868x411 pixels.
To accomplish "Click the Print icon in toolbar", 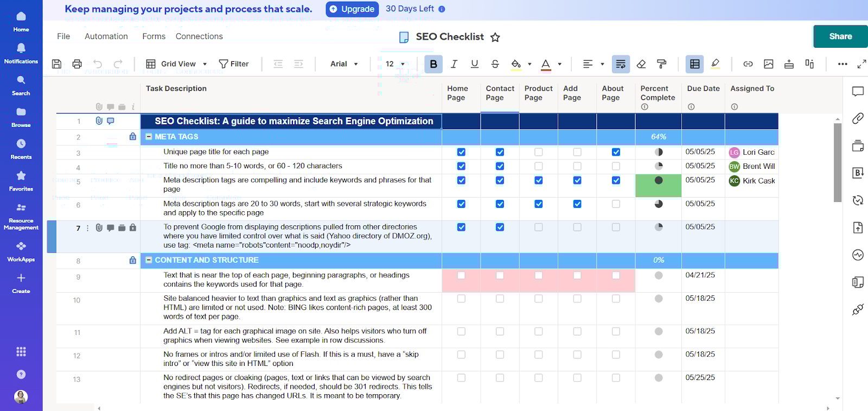I will [x=77, y=64].
